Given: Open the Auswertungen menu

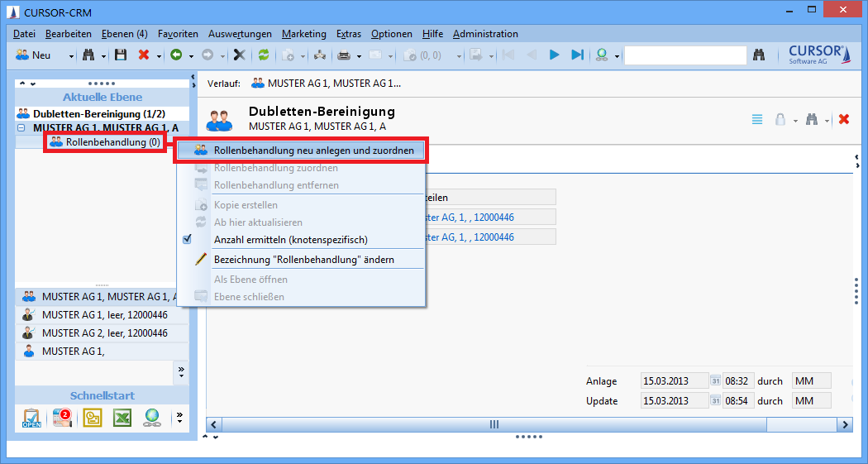Looking at the screenshot, I should (x=240, y=34).
